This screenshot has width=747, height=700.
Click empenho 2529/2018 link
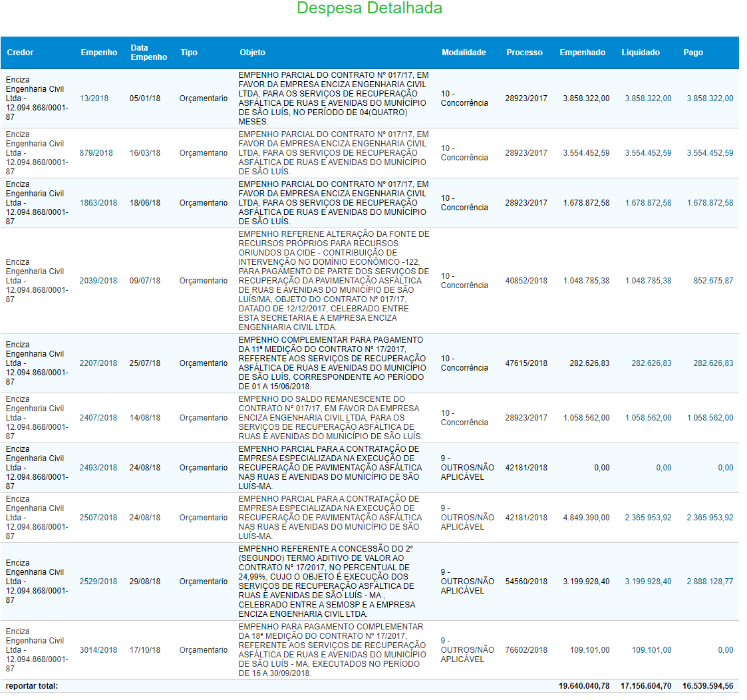[x=98, y=582]
